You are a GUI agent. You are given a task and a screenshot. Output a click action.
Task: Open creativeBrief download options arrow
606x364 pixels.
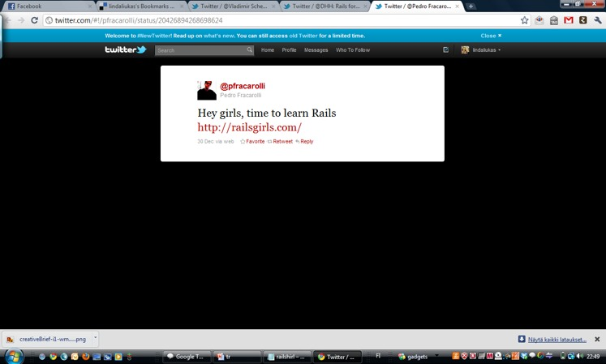coord(95,338)
